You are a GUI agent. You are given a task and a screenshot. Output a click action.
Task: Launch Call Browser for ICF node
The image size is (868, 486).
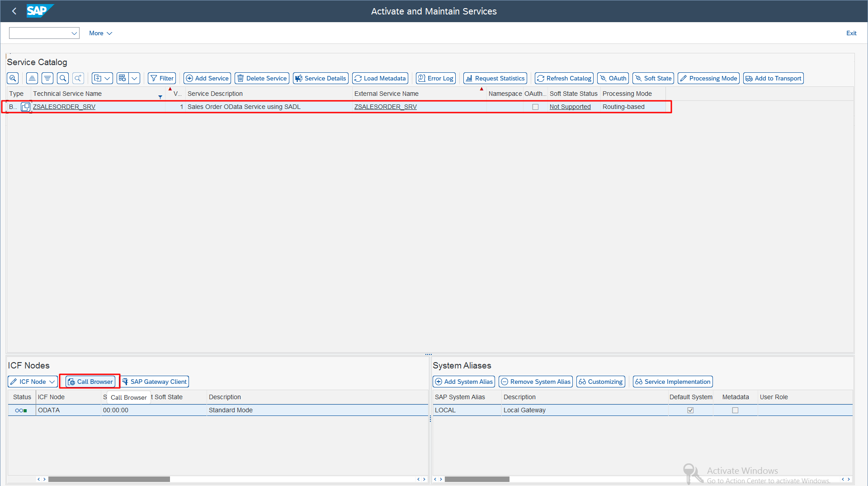pos(90,382)
